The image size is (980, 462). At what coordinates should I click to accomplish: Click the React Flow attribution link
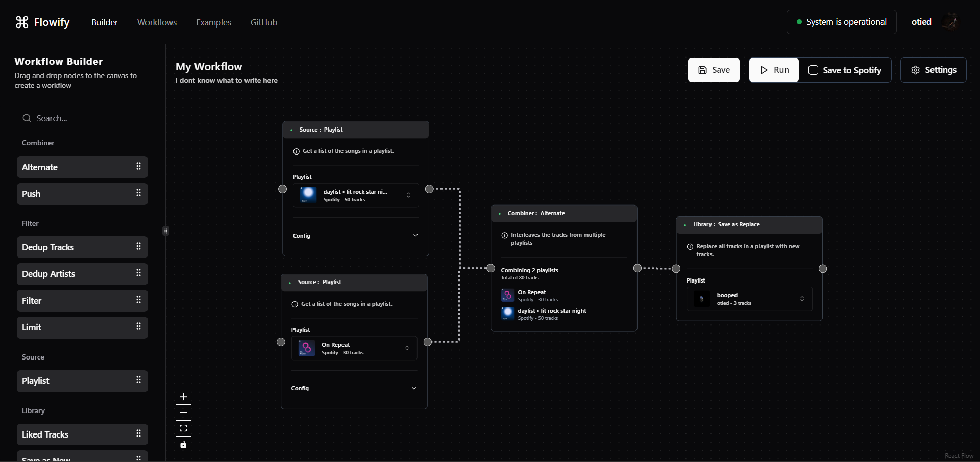[x=959, y=456]
